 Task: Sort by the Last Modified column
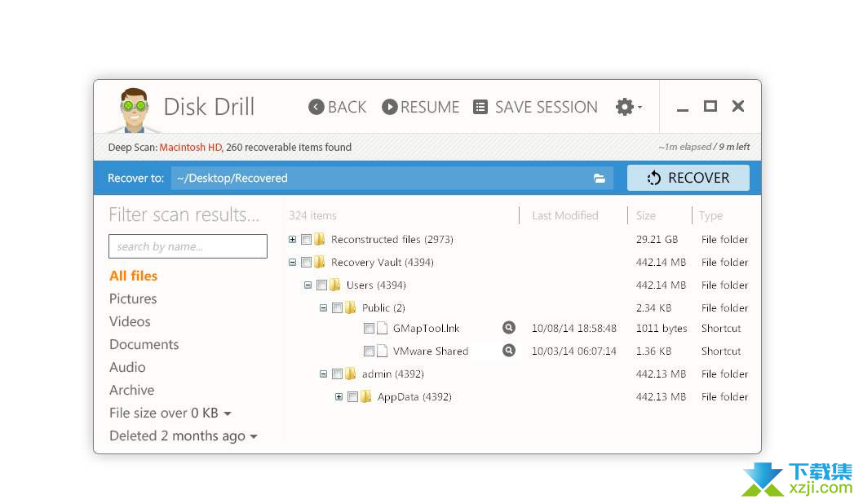pos(564,215)
